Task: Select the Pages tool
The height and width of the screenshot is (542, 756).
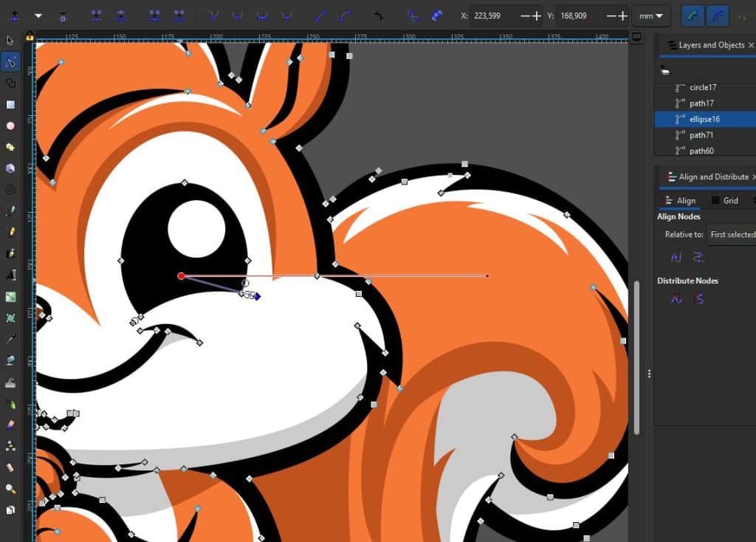Action: tap(10, 510)
